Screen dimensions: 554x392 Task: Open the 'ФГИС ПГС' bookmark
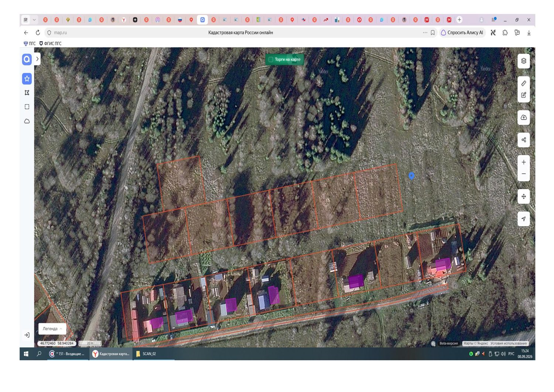pyautogui.click(x=51, y=44)
